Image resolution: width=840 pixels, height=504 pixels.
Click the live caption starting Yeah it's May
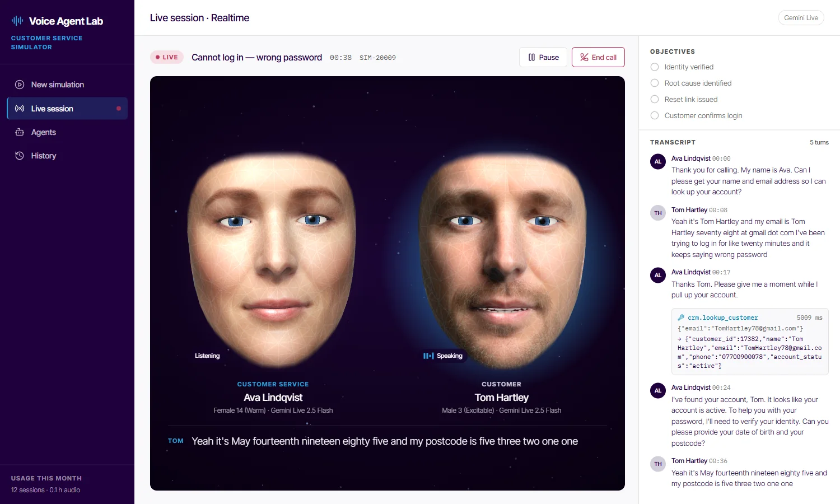click(385, 441)
